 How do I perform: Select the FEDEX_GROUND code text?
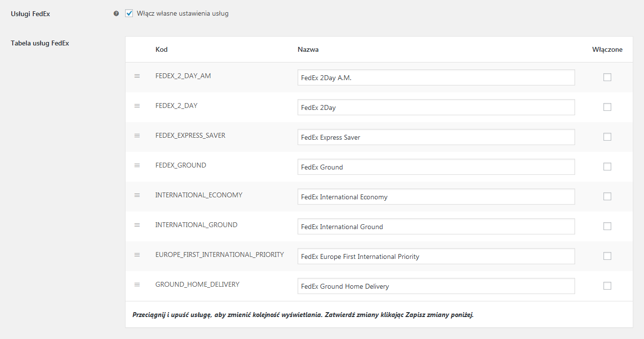point(181,165)
